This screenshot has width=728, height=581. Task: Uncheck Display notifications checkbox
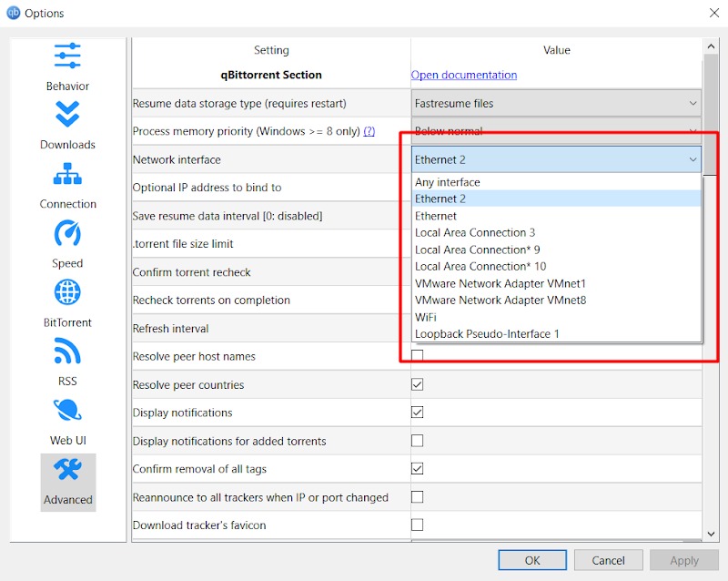(417, 413)
